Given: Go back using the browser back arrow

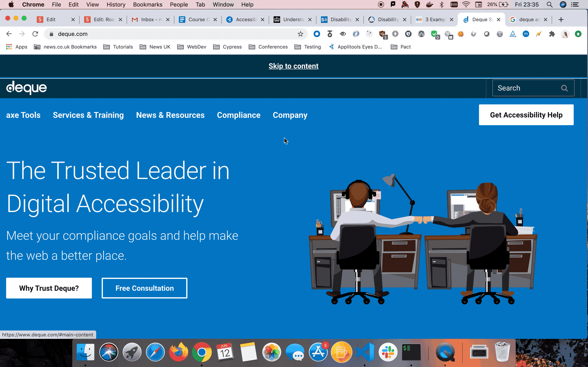Looking at the screenshot, I should pos(9,34).
